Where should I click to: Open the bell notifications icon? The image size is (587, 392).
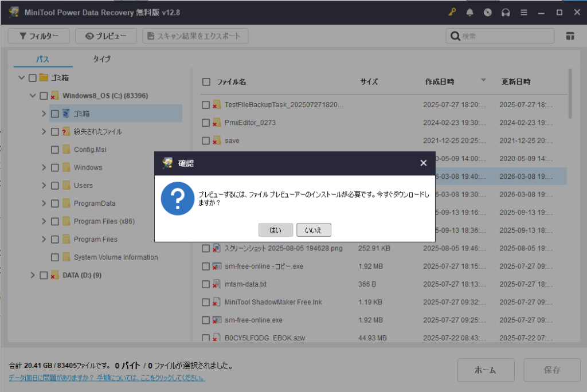click(470, 12)
